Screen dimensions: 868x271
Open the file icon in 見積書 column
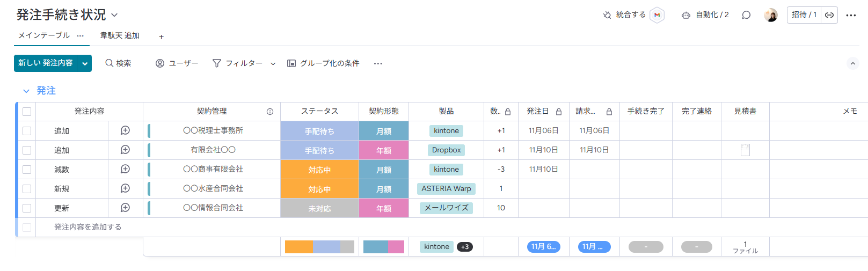[745, 150]
